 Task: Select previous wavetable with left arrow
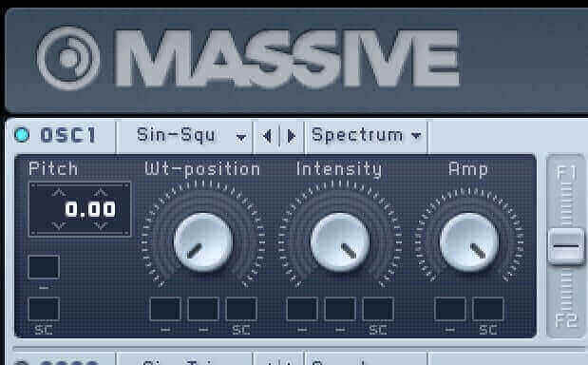pyautogui.click(x=267, y=136)
